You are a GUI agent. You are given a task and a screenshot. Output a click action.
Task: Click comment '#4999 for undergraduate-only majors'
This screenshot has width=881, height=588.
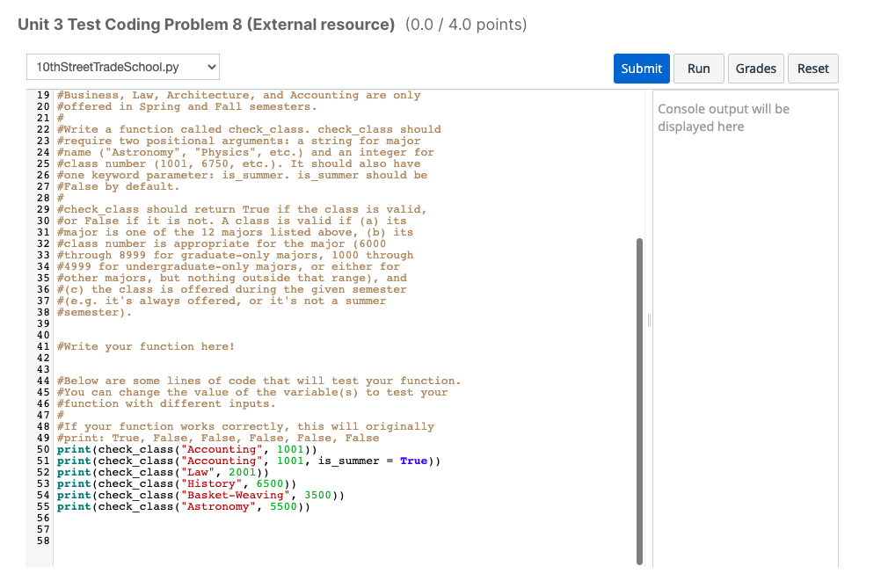(x=228, y=266)
